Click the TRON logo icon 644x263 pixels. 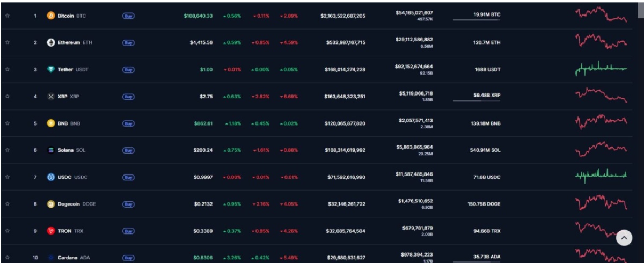pos(51,231)
